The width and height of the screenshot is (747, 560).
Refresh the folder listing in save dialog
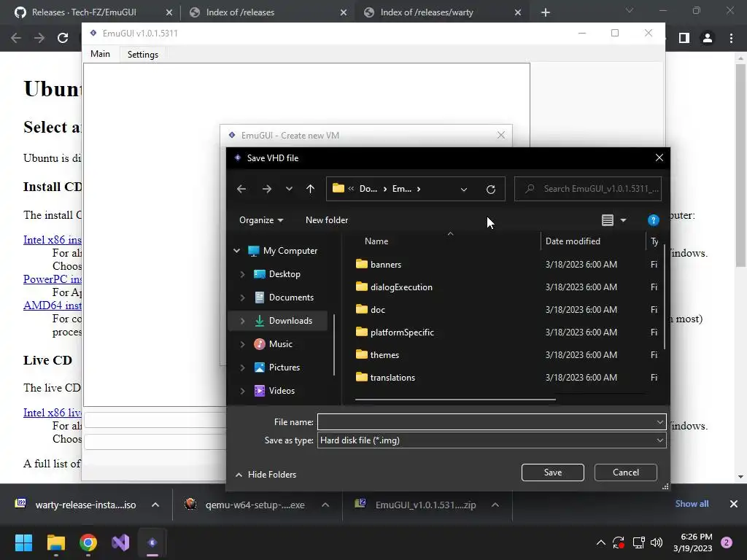tap(491, 189)
